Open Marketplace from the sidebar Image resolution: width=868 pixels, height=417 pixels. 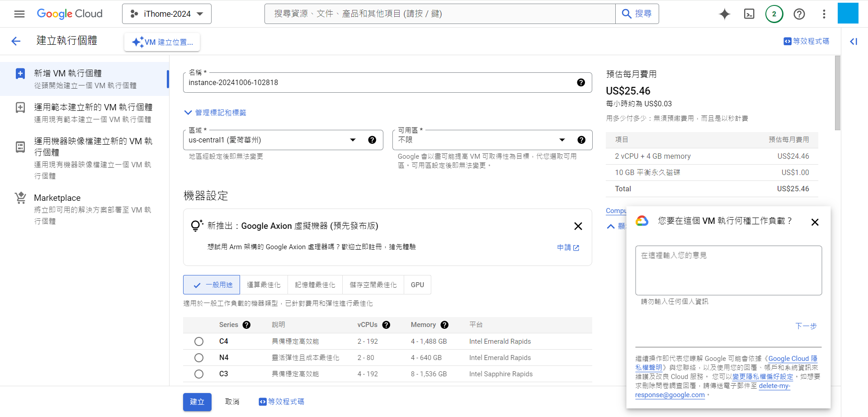pos(85,209)
